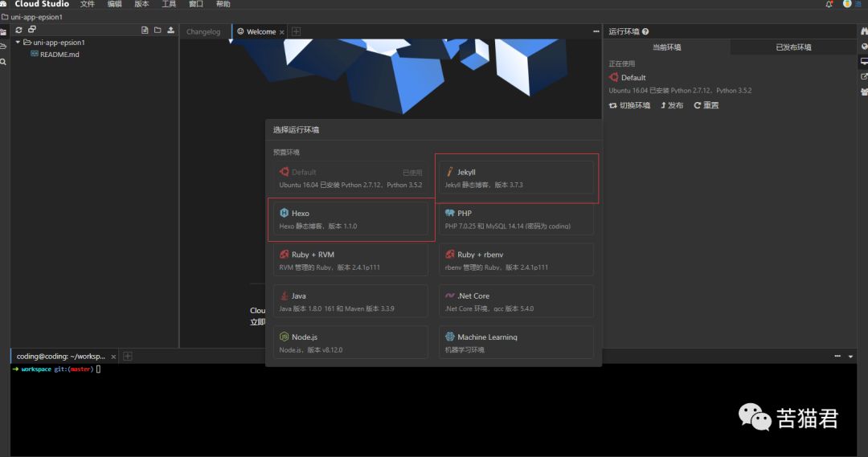This screenshot has width=868, height=457.
Task: Switch to the Changelog tab
Action: [x=203, y=31]
